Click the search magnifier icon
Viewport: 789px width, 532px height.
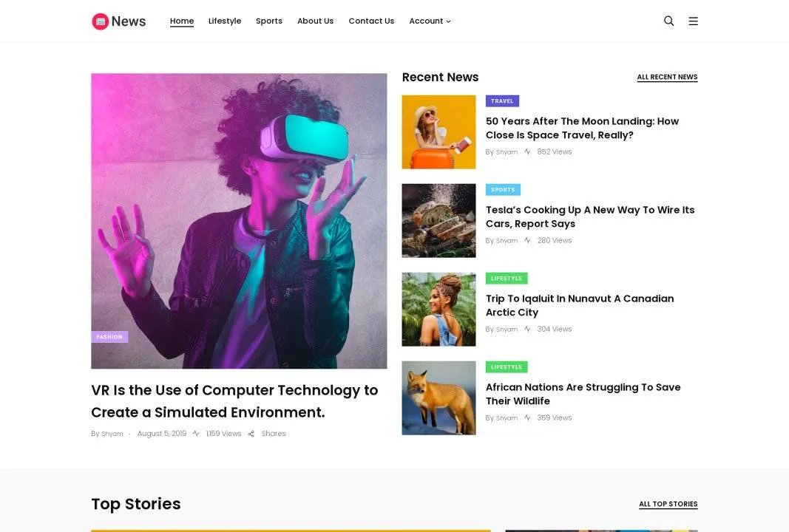pyautogui.click(x=668, y=21)
